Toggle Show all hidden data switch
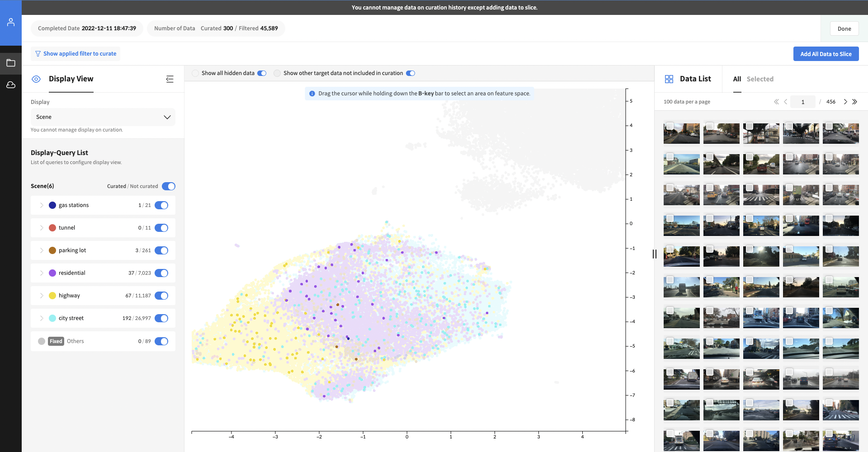Image resolution: width=868 pixels, height=452 pixels. tap(262, 73)
